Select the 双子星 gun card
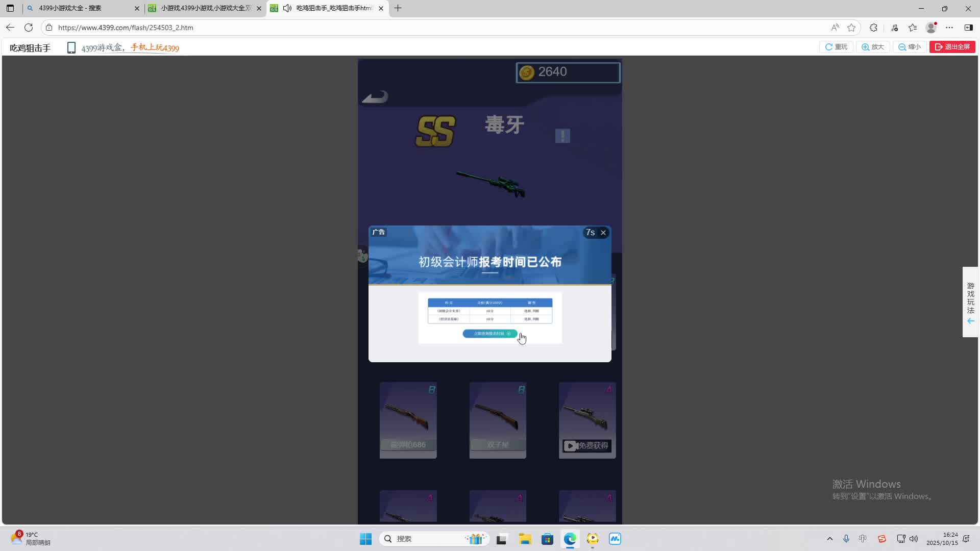980x551 pixels. point(498,420)
